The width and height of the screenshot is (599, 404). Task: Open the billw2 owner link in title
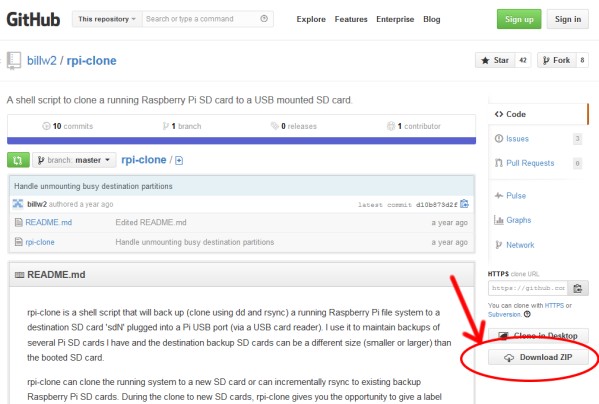(x=42, y=61)
